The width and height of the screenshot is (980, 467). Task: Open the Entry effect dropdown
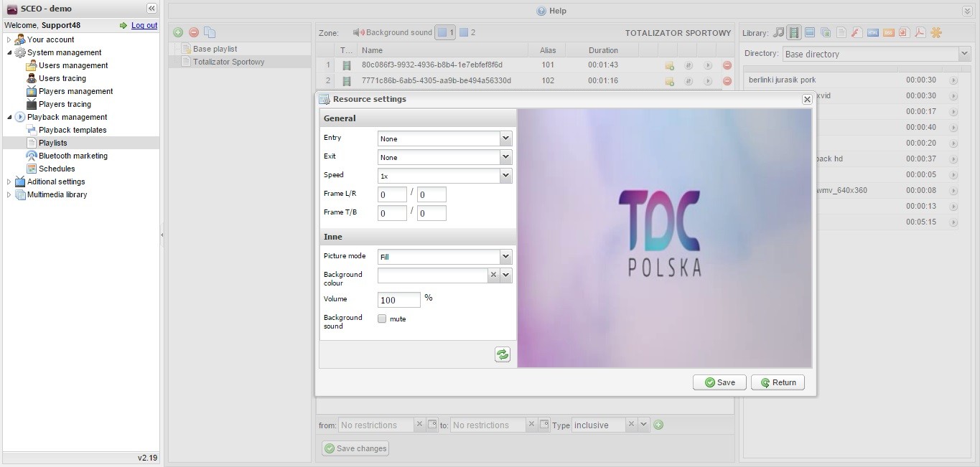click(x=505, y=138)
